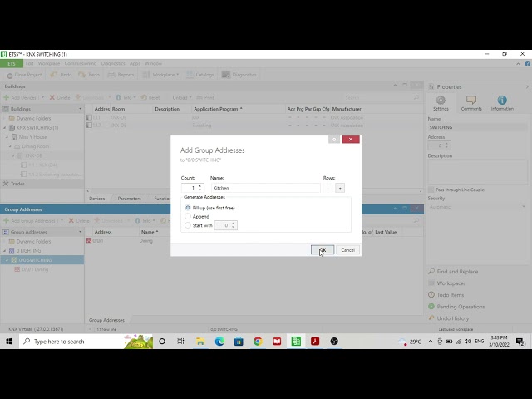Click the Name field showing SWITCHING

(477, 127)
